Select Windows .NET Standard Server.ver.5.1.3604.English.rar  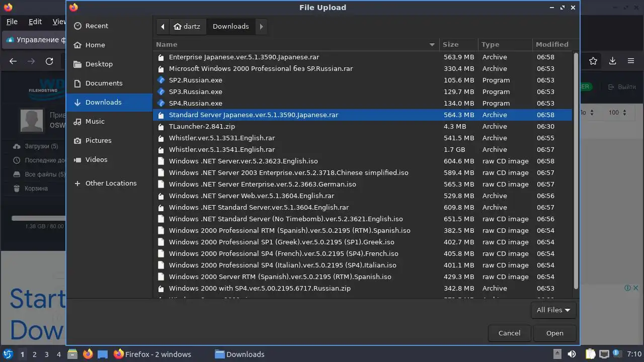[x=362, y=207]
